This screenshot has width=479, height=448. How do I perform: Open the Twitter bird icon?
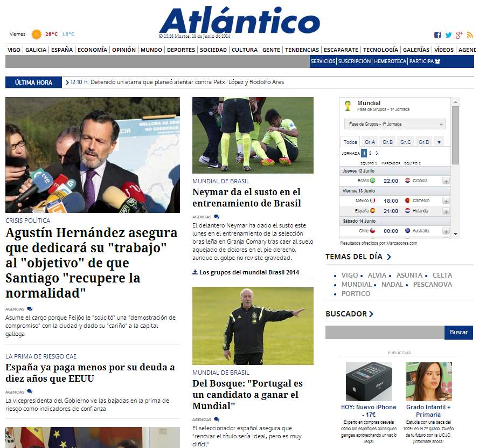coord(448,35)
